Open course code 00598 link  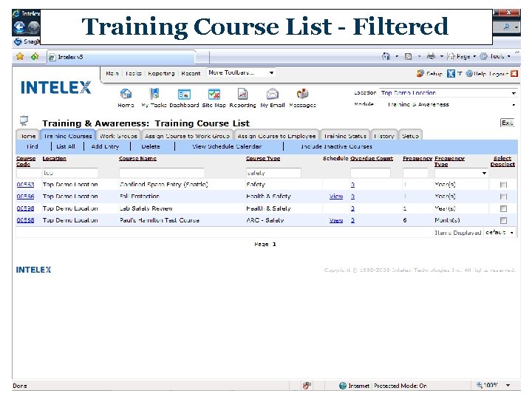coord(25,208)
